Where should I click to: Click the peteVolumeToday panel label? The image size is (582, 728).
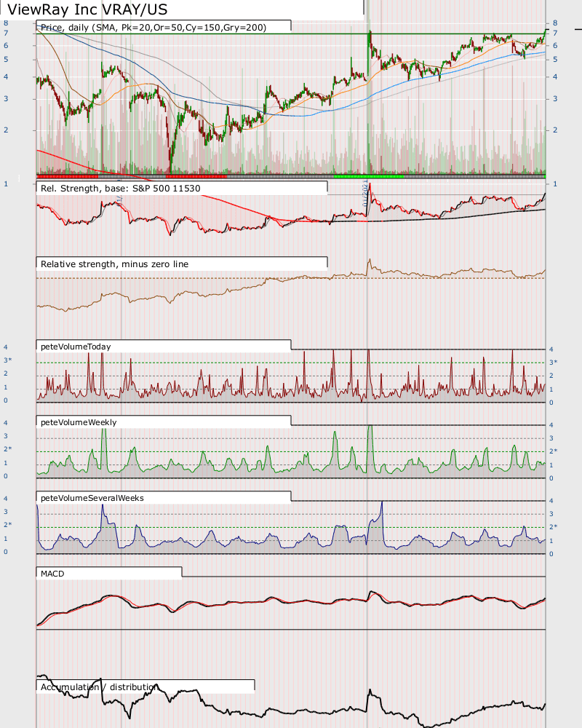76,347
